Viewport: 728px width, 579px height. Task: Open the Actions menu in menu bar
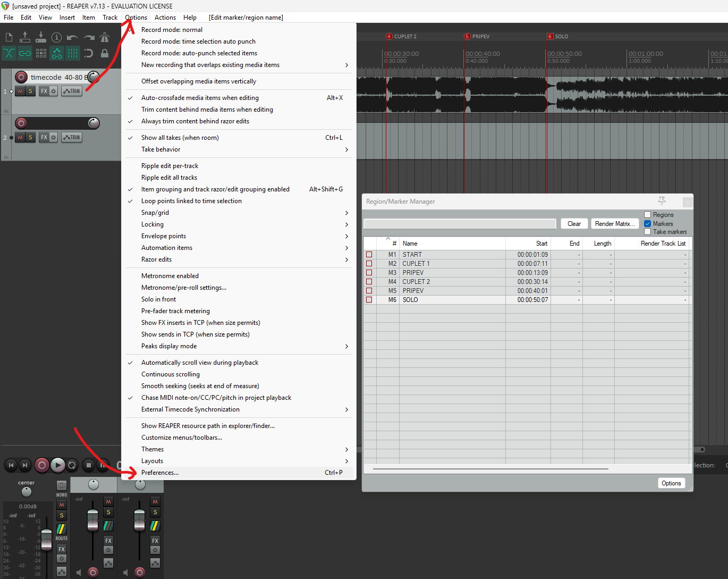(165, 18)
